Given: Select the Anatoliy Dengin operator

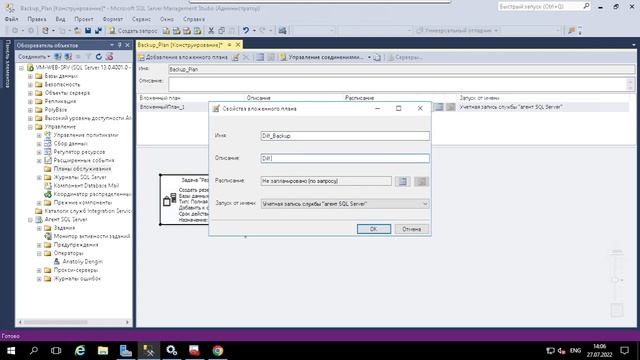Looking at the screenshot, I should pos(82,262).
